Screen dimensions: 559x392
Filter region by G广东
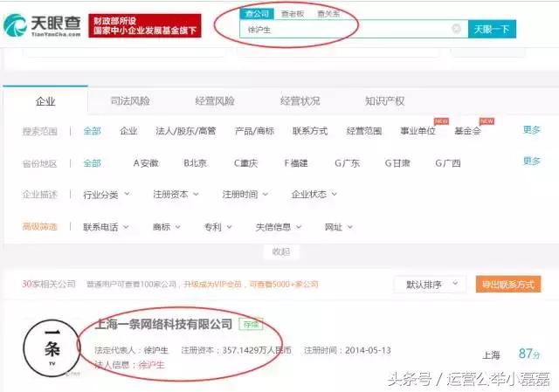pyautogui.click(x=347, y=163)
